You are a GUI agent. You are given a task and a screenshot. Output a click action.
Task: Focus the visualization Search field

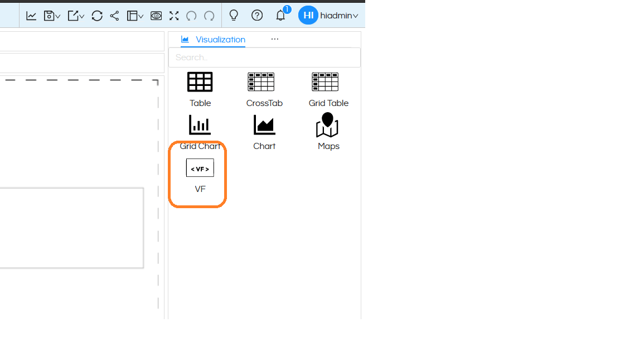(264, 57)
